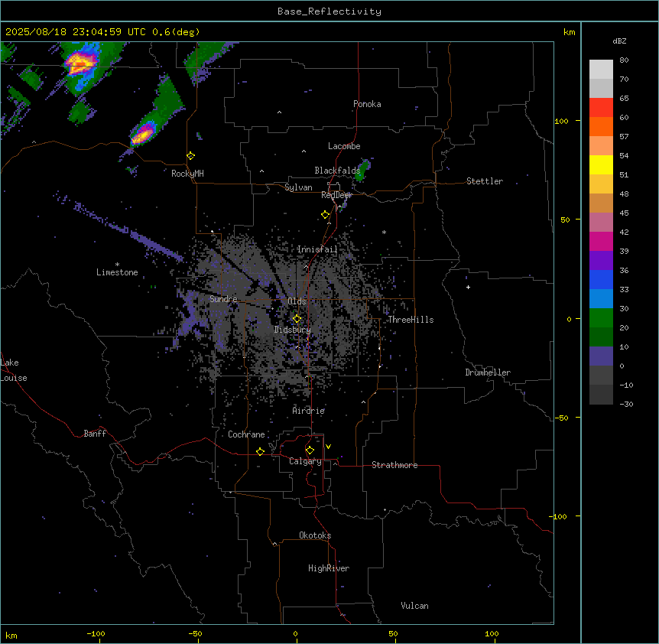This screenshot has width=659, height=644.
Task: Click the 80 value in the dBZ legend
Action: pyautogui.click(x=624, y=60)
